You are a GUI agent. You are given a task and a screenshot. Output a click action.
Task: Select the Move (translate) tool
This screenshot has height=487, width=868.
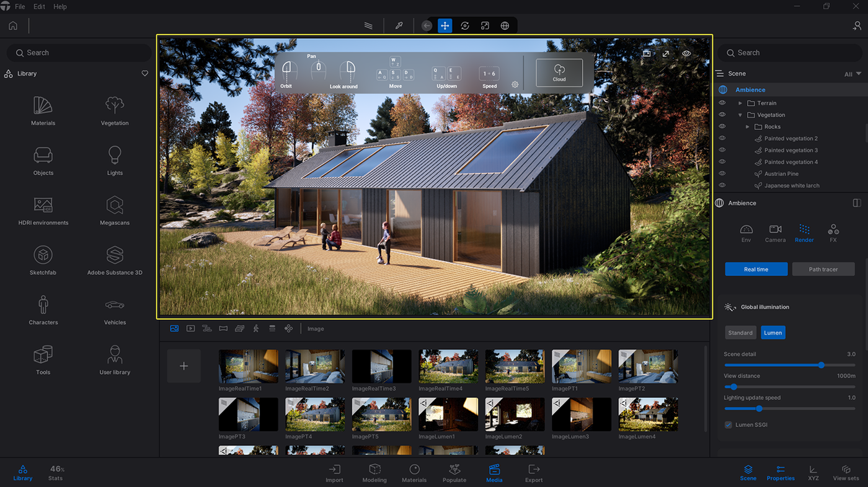[x=445, y=25]
